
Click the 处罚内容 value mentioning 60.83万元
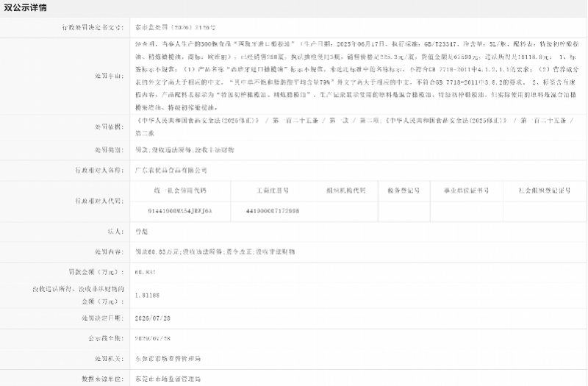(x=215, y=252)
